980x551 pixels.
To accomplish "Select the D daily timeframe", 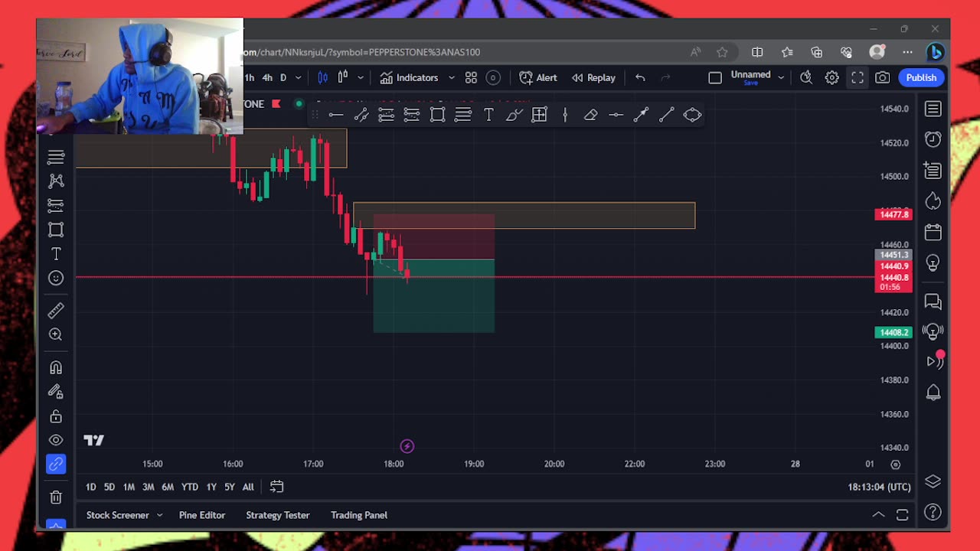I will tap(283, 77).
